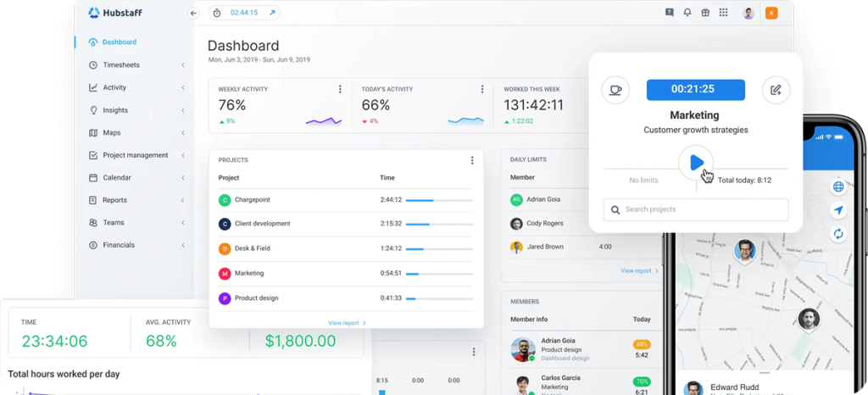Expand the Reports chevron
Image resolution: width=868 pixels, height=395 pixels.
pos(183,200)
